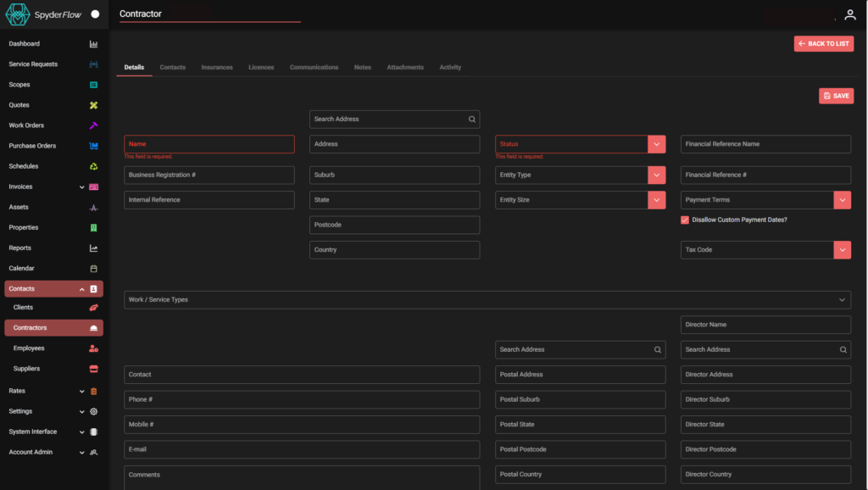
Task: Open the Entity Type dropdown
Action: click(x=657, y=175)
